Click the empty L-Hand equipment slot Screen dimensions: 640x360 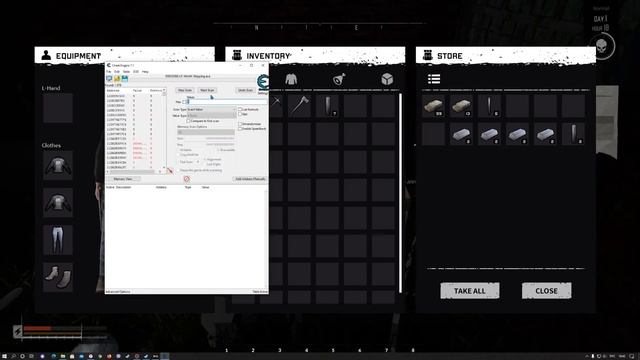point(58,108)
